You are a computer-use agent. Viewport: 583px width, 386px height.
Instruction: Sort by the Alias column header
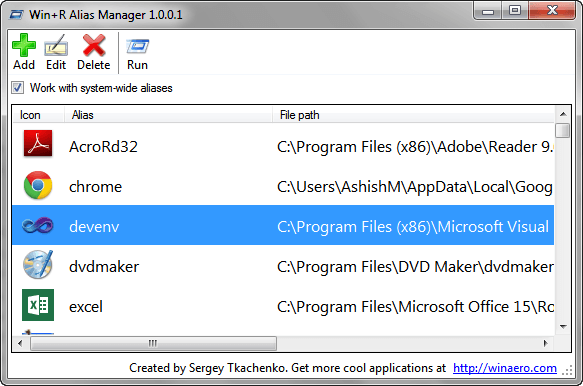pyautogui.click(x=168, y=115)
